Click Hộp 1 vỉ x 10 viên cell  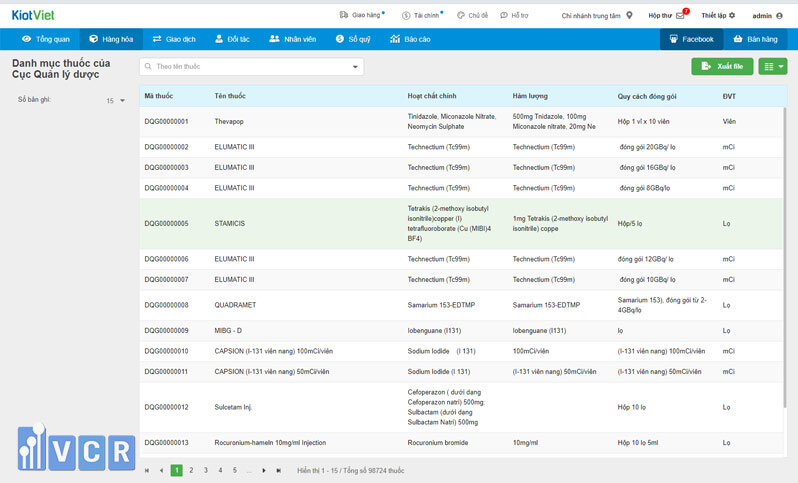point(643,122)
